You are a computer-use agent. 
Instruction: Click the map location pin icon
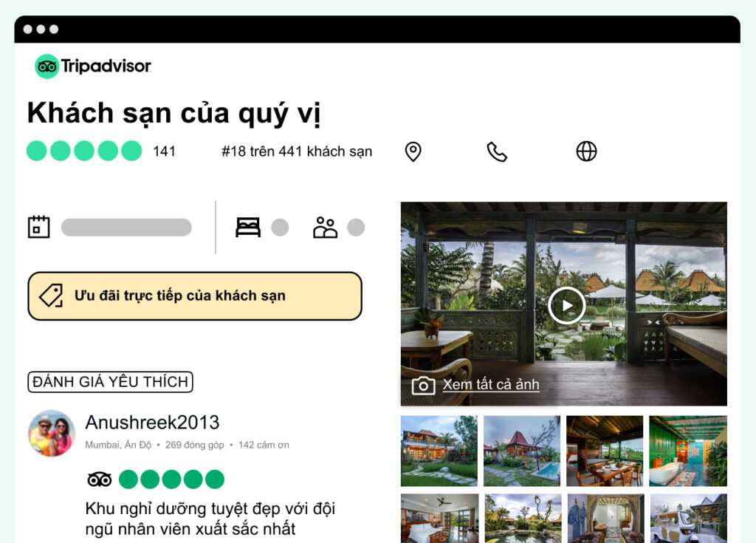click(x=413, y=151)
